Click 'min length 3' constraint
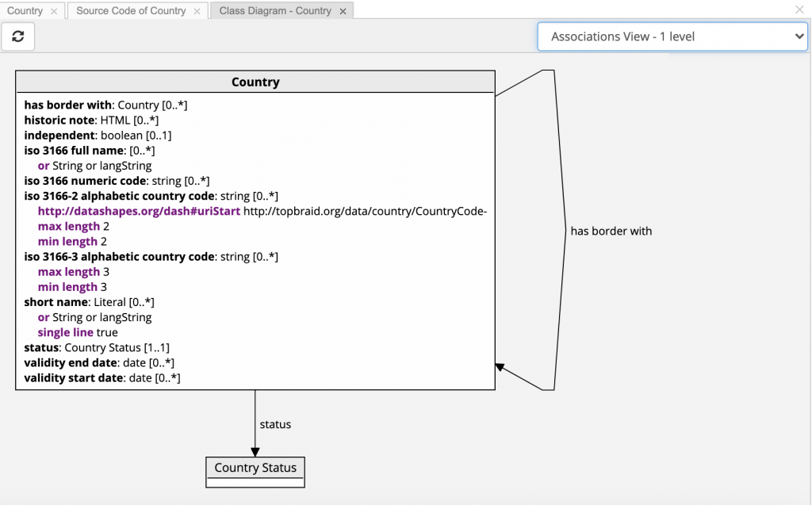This screenshot has height=505, width=812. pyautogui.click(x=72, y=287)
